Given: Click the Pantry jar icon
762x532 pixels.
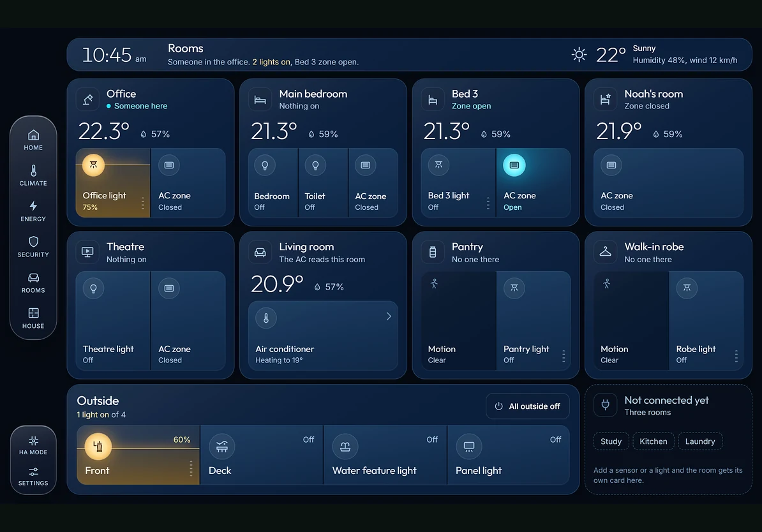Looking at the screenshot, I should 433,252.
